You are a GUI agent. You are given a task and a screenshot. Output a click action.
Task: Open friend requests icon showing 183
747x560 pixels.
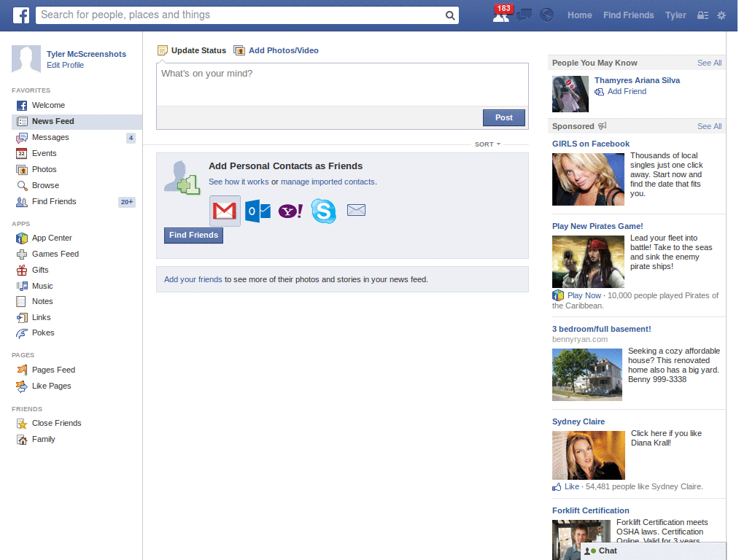pyautogui.click(x=502, y=15)
